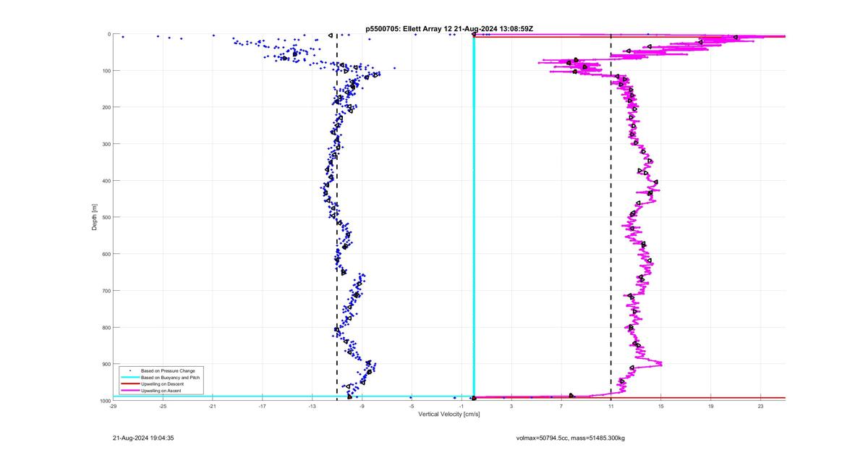
Task: Select the "Vertical Velocity [cm/s]" x-axis label
Action: point(449,414)
